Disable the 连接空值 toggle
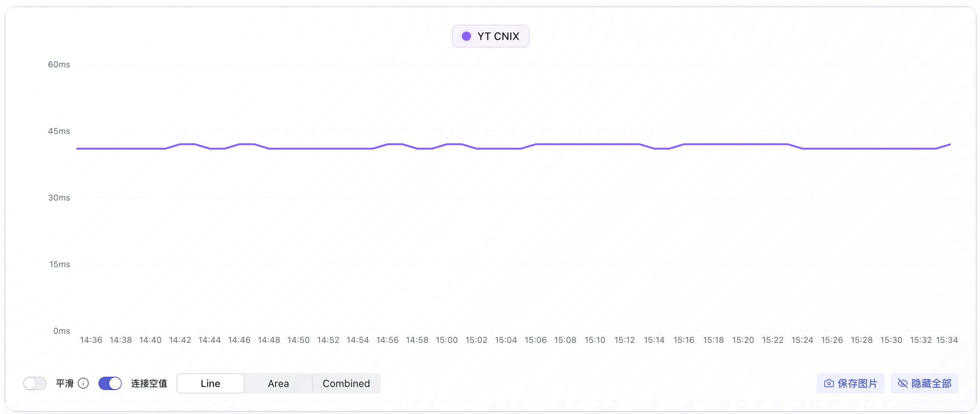This screenshot has height=414, width=980. (x=110, y=383)
